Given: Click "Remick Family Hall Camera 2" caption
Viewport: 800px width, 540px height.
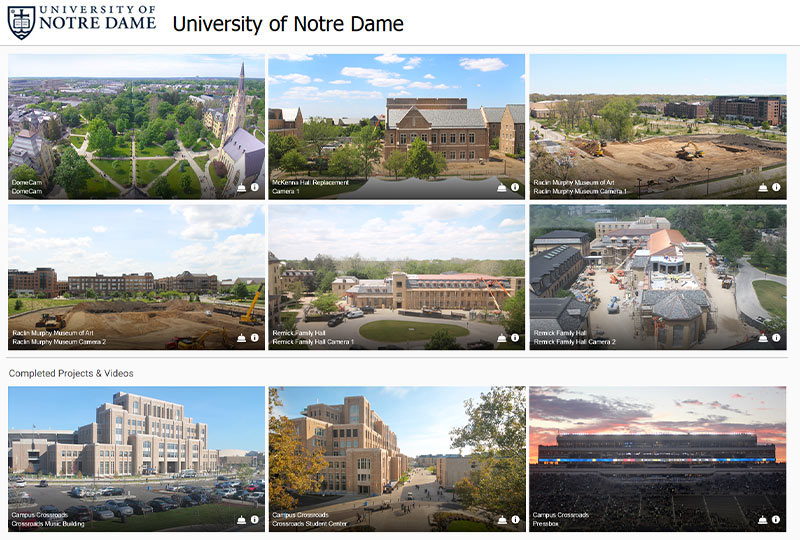Looking at the screenshot, I should point(574,342).
